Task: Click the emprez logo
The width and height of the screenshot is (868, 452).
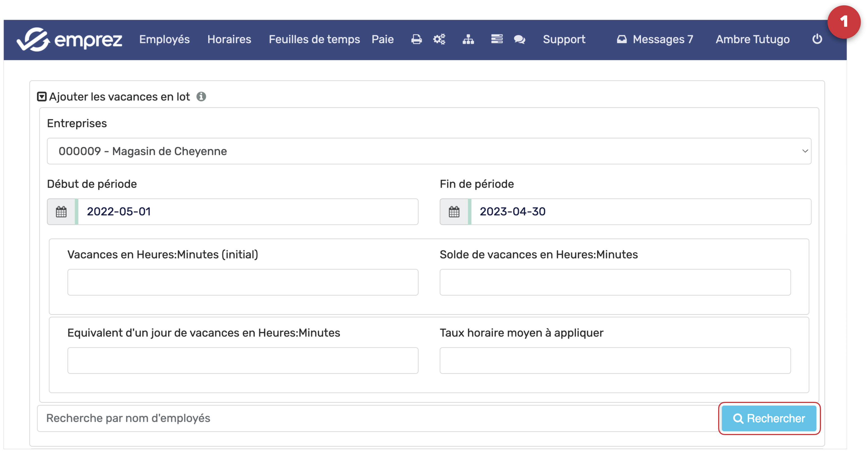Action: point(69,40)
